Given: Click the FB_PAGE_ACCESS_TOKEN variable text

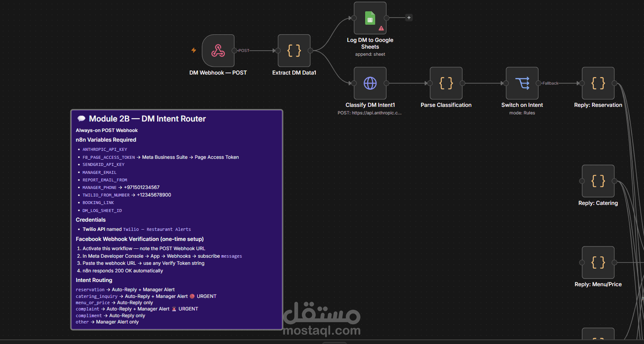Looking at the screenshot, I should 109,158.
